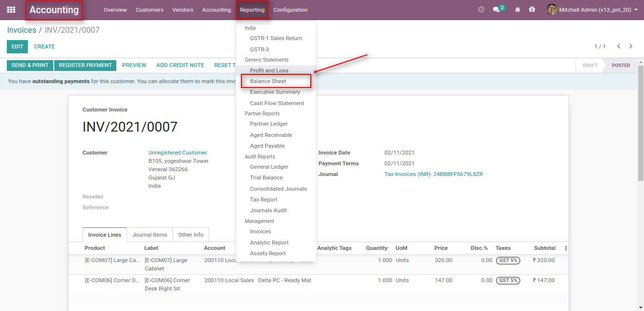The image size is (644, 311).
Task: Click the POSTED status in the status bar
Action: [620, 65]
